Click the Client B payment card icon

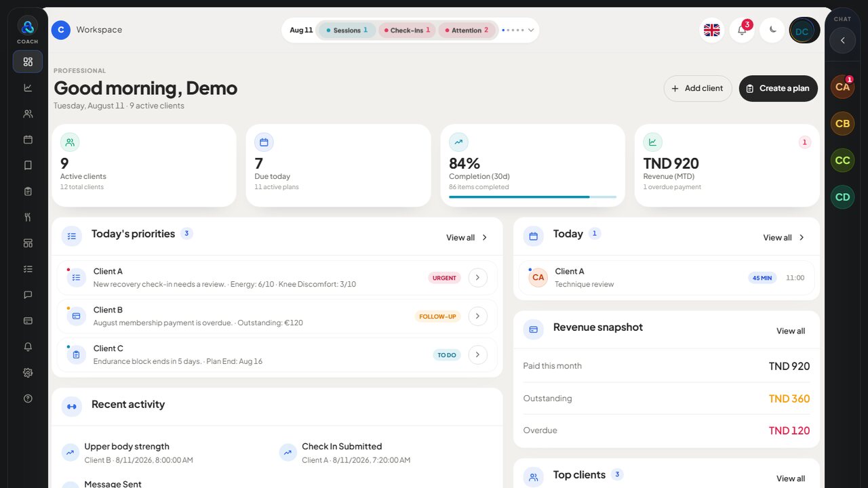point(76,316)
